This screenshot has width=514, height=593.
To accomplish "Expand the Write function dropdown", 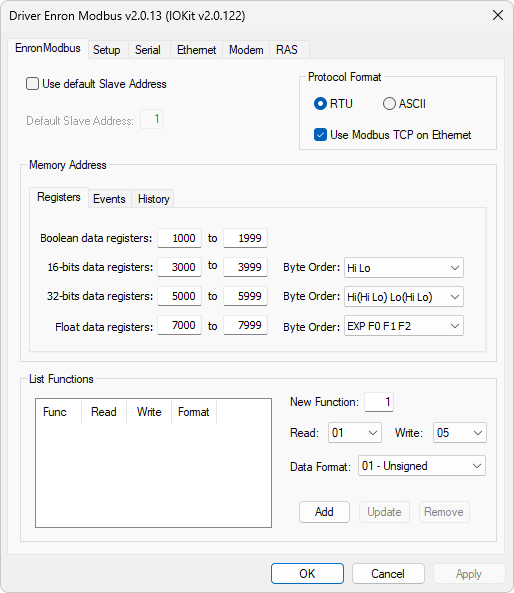I will 460,433.
